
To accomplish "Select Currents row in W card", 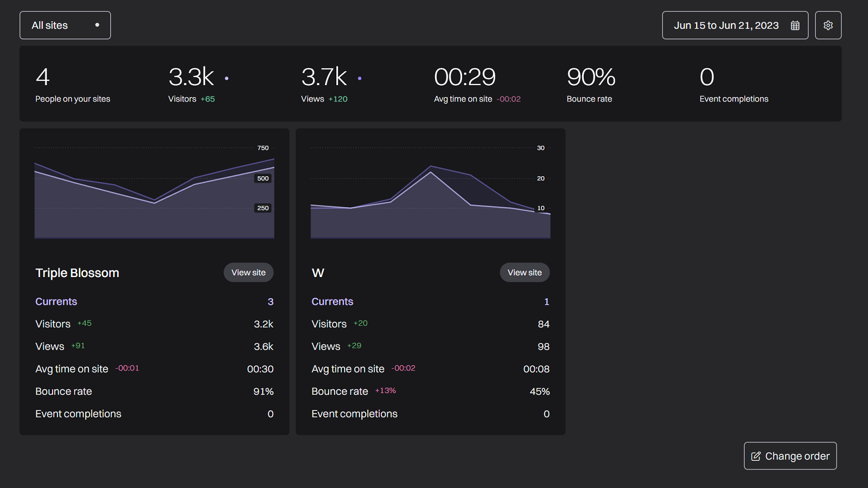I will coord(430,301).
